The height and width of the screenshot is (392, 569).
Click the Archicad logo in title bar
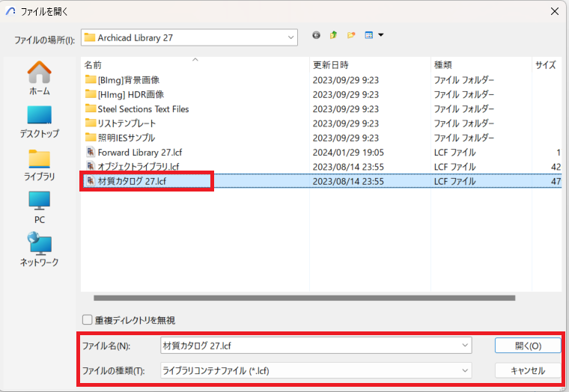[10, 12]
